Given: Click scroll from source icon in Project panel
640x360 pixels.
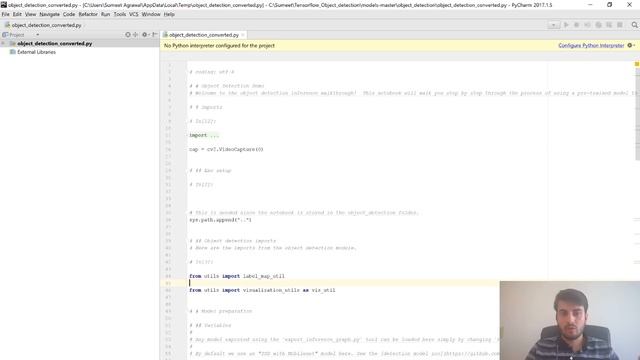Looking at the screenshot, I should (x=128, y=35).
